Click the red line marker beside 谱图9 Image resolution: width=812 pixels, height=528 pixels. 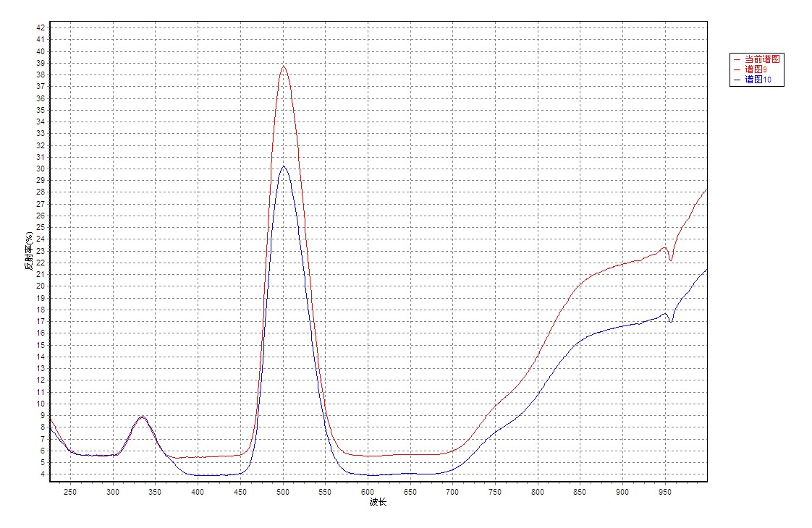737,69
